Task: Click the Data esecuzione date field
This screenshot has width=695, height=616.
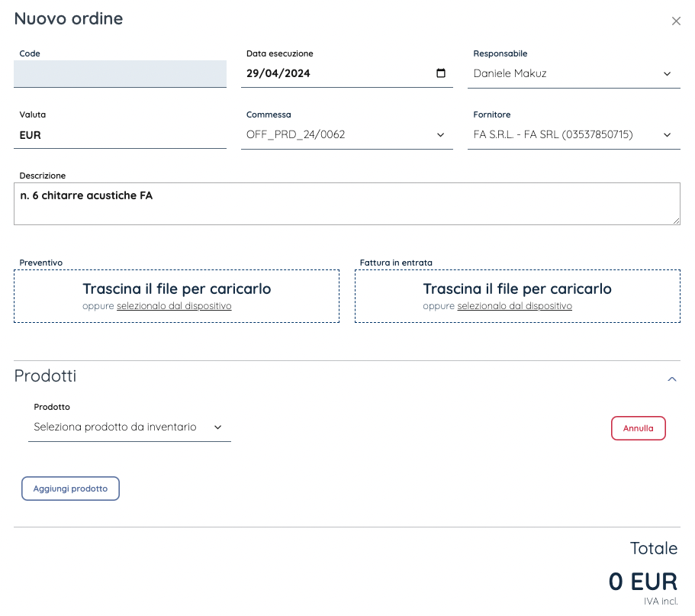Action: (x=336, y=74)
